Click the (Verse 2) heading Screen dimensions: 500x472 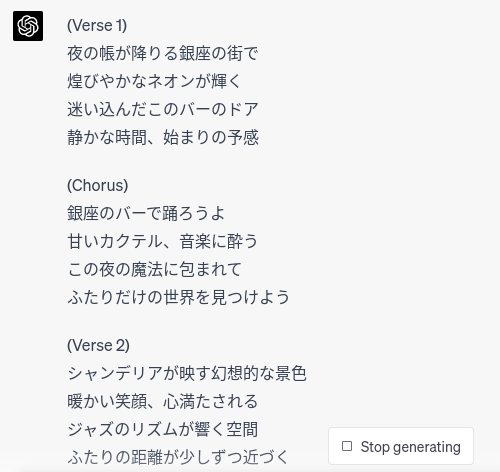[x=98, y=345]
